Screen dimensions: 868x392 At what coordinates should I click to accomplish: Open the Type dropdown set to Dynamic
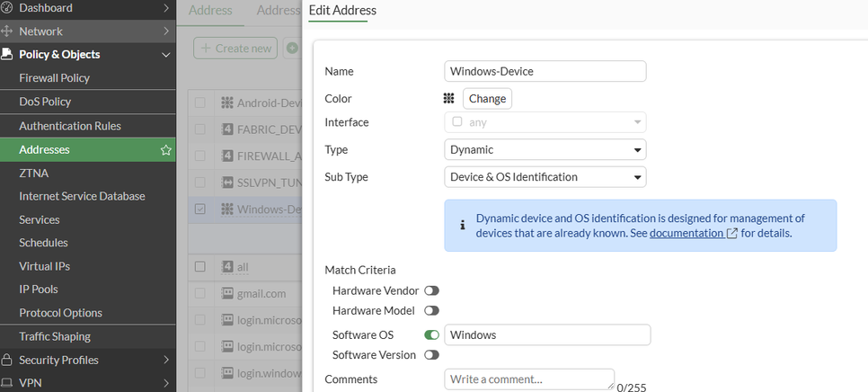545,150
